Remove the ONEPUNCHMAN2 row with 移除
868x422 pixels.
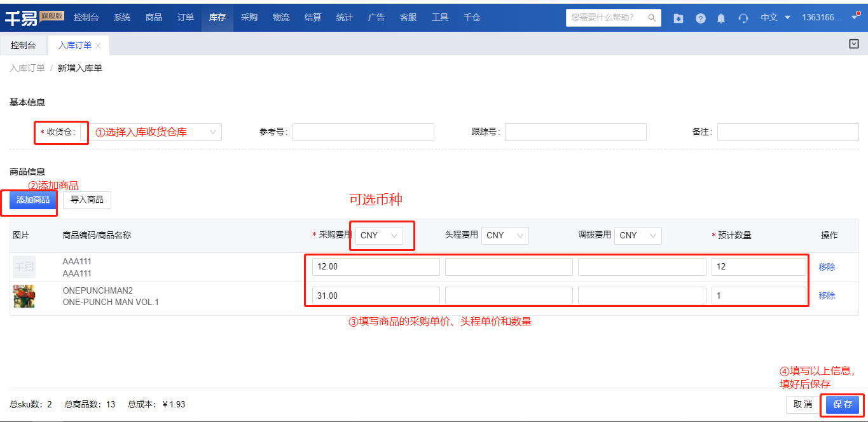[827, 296]
